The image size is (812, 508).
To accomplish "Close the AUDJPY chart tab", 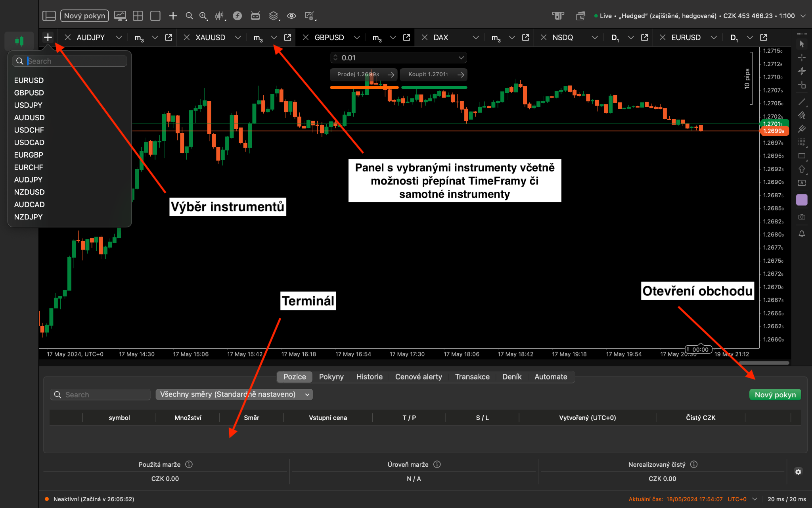I will pos(68,37).
